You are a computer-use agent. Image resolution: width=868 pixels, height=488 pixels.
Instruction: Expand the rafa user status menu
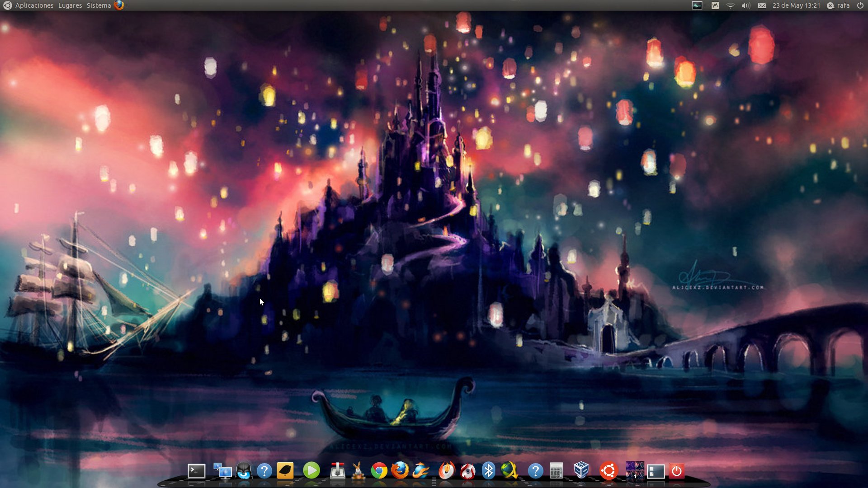click(x=839, y=5)
